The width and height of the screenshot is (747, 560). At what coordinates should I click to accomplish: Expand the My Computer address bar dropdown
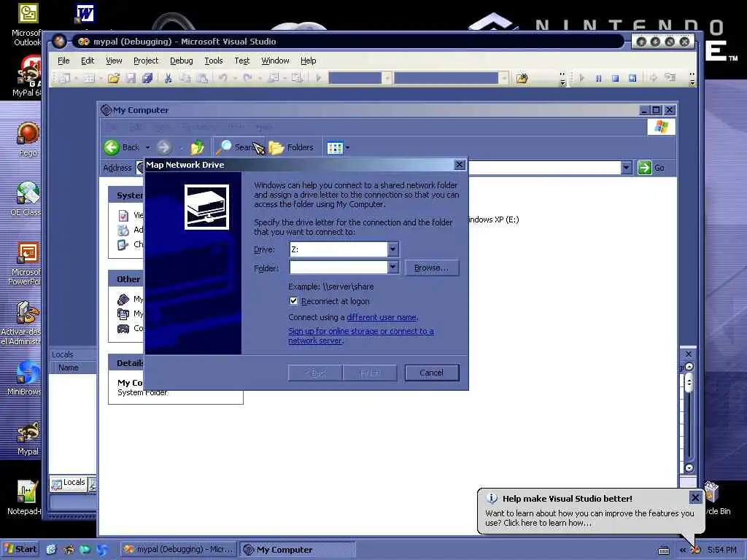(627, 168)
